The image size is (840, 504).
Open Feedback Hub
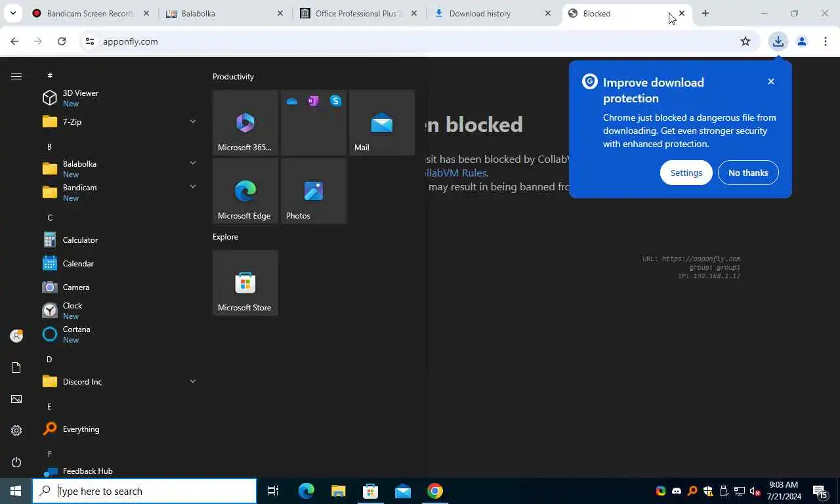(x=118, y=471)
